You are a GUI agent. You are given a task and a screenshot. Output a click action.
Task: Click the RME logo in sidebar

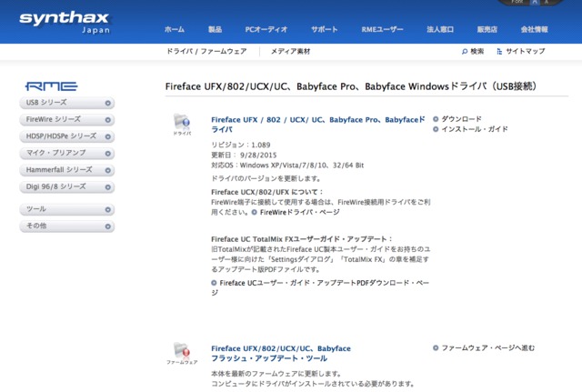pos(51,86)
